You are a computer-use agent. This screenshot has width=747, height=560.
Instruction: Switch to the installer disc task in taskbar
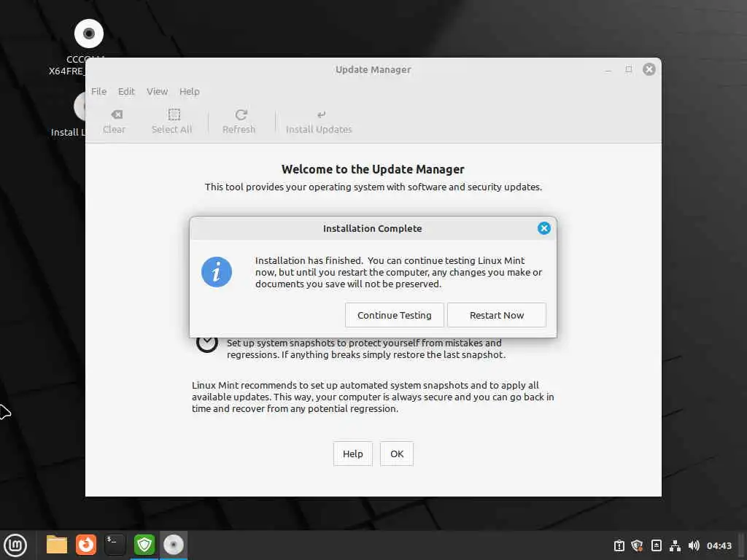click(174, 545)
